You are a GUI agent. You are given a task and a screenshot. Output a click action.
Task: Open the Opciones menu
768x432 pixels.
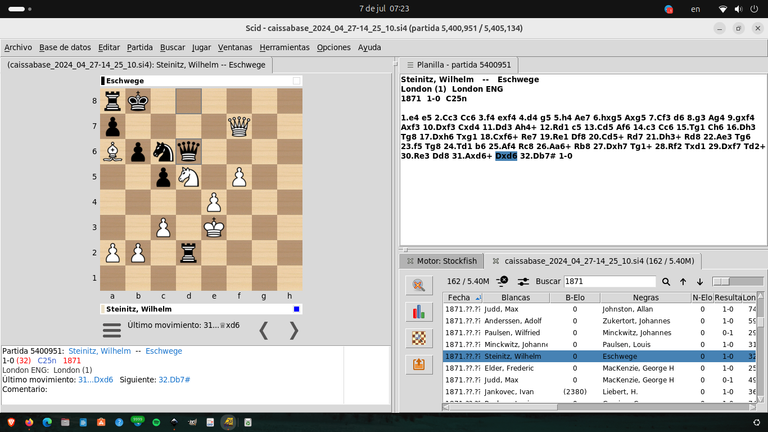334,48
